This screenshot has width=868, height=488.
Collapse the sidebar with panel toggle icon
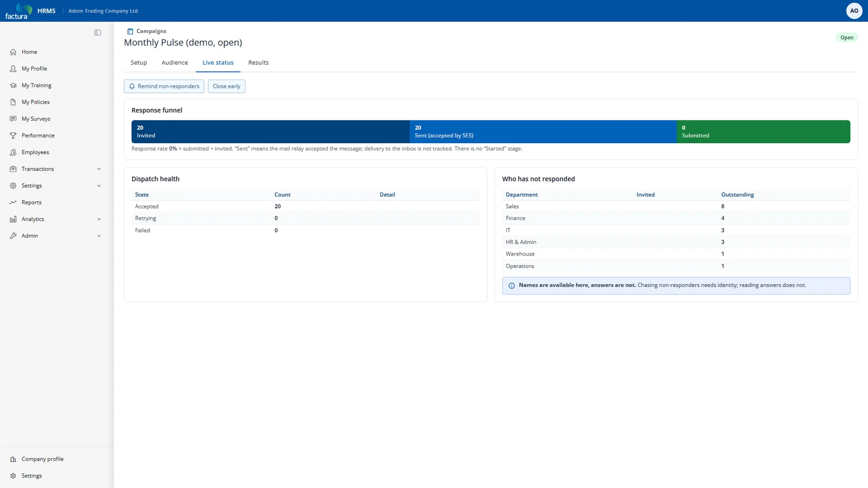pos(98,33)
